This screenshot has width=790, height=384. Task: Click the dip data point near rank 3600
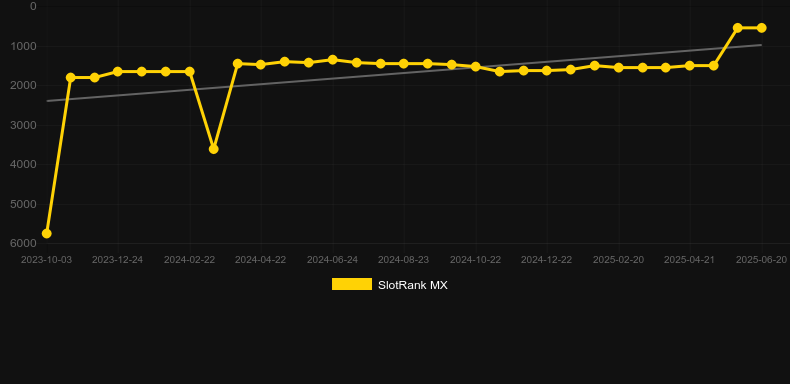214,149
